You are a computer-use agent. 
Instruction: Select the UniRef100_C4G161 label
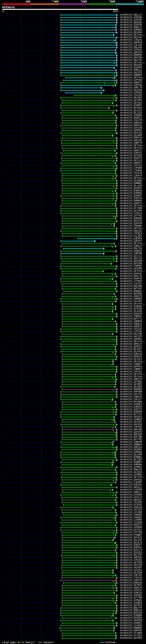(131, 371)
